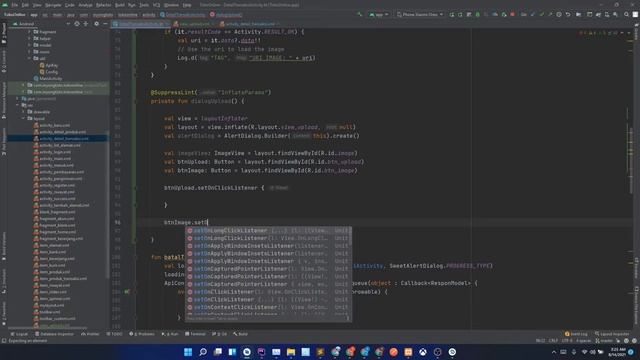Open the File menu
This screenshot has height=360, width=640.
point(15,5)
